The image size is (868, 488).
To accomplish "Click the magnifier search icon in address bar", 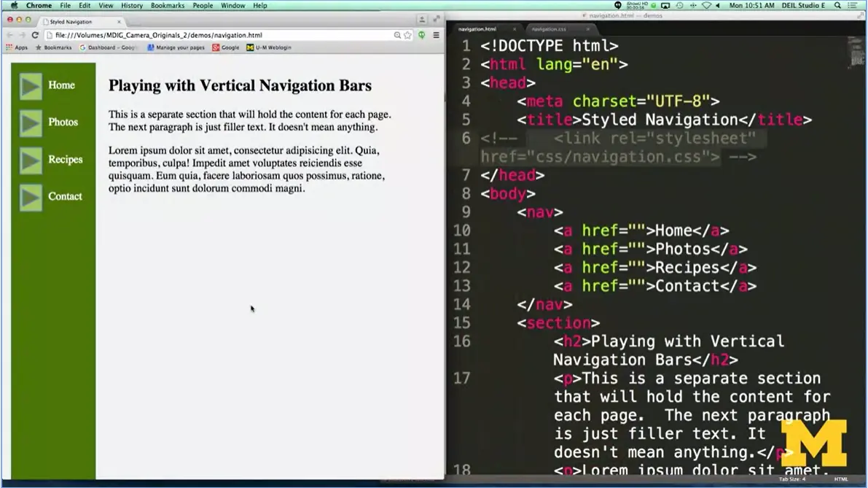I will click(397, 35).
